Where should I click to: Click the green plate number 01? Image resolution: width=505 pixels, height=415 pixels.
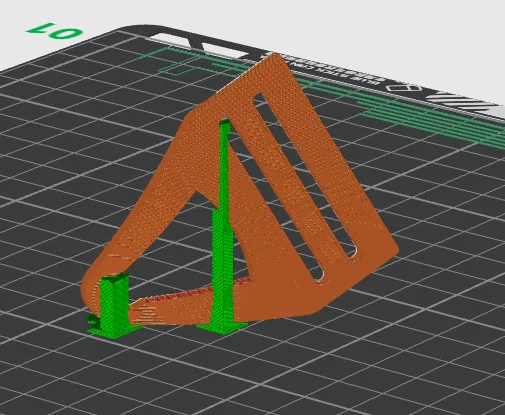(x=55, y=31)
